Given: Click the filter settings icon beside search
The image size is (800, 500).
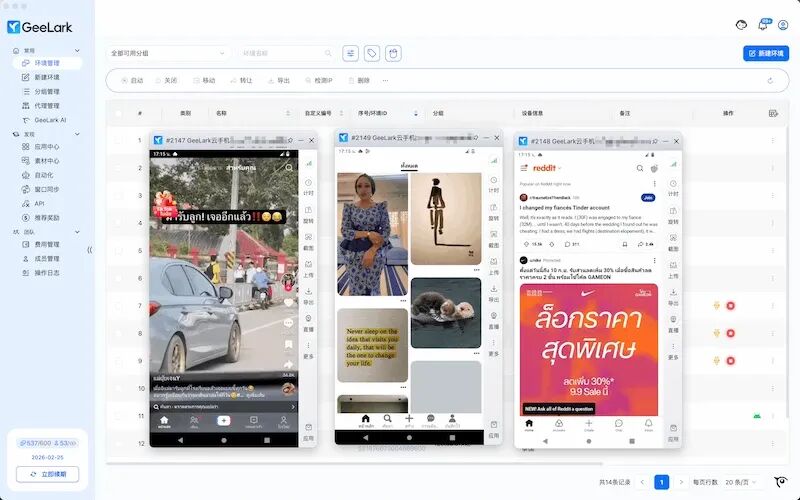Looking at the screenshot, I should tap(351, 53).
